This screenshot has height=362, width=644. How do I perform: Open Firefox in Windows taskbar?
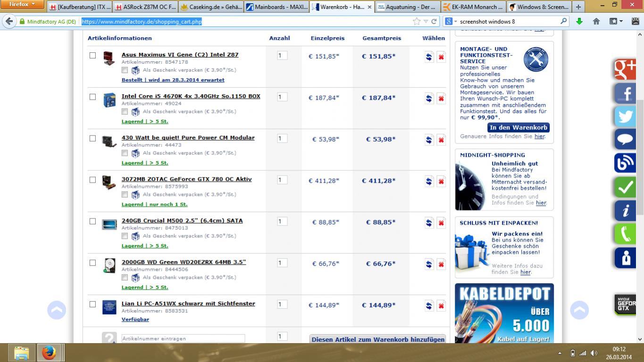coord(49,353)
